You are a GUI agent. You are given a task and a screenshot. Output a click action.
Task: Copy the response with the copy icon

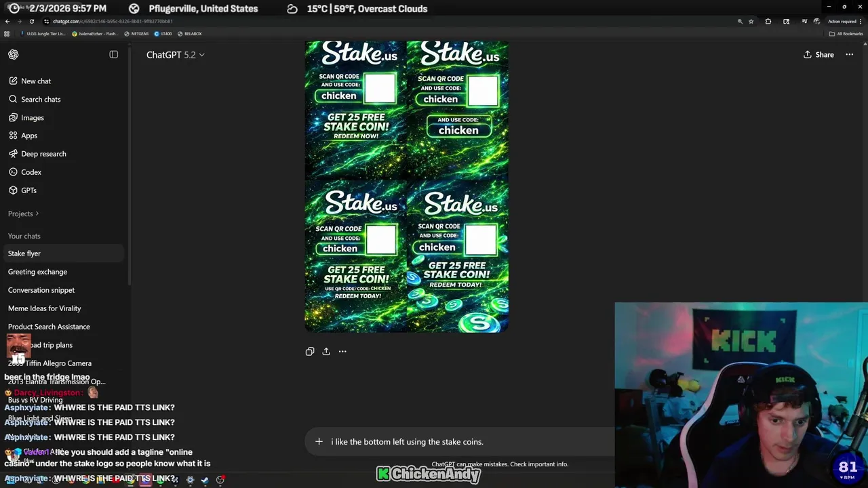310,351
